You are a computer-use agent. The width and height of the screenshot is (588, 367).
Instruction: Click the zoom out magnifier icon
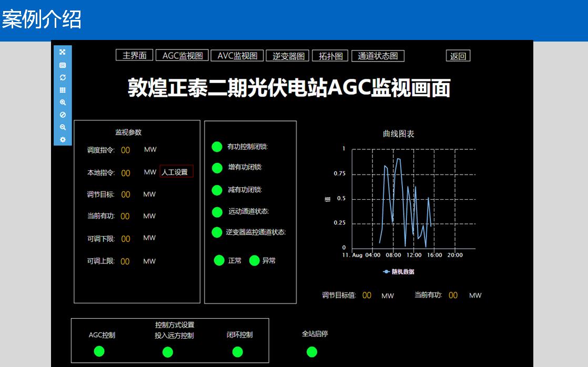click(63, 127)
